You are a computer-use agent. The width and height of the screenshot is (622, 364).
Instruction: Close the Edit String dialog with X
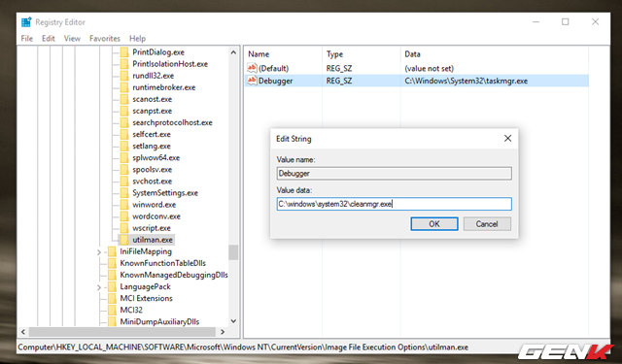tap(507, 138)
